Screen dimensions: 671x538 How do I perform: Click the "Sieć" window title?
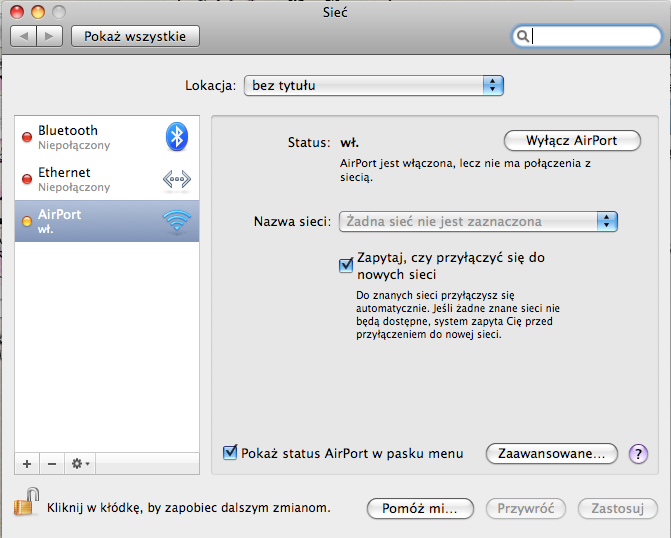(x=335, y=12)
